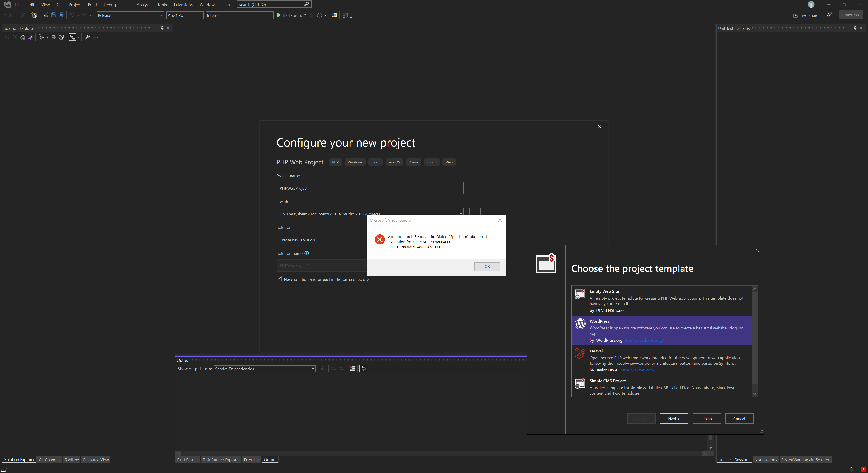
Task: Click the Open File folder icon
Action: [46, 15]
